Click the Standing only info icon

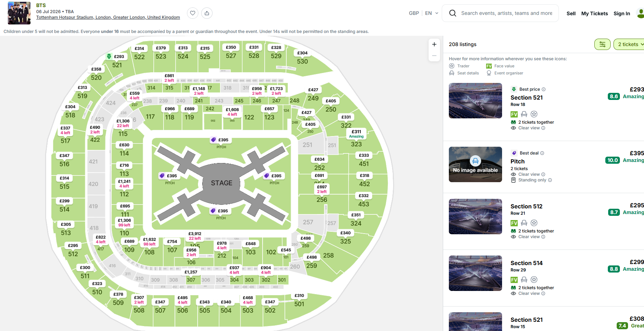click(x=550, y=180)
